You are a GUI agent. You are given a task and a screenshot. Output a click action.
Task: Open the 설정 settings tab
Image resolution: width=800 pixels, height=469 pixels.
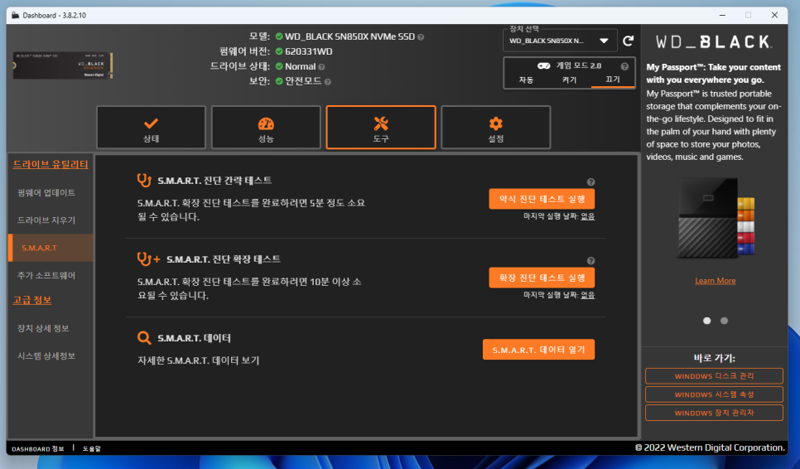(x=495, y=128)
